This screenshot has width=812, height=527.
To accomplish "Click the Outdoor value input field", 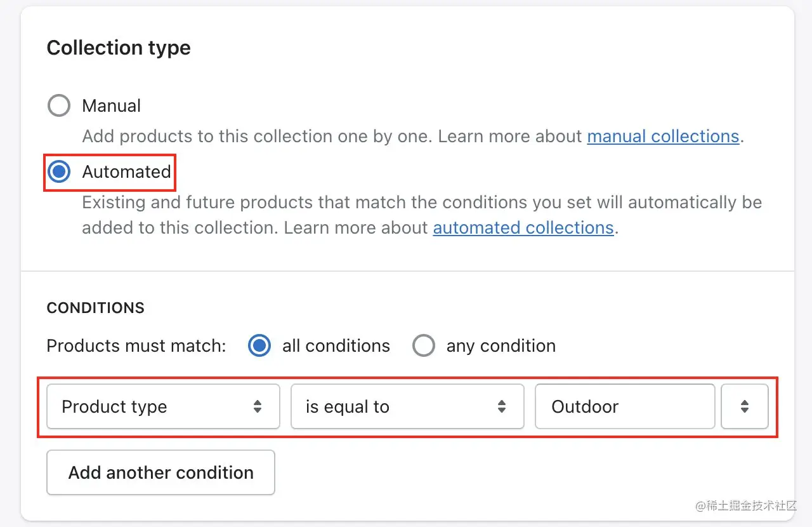I will pos(625,406).
